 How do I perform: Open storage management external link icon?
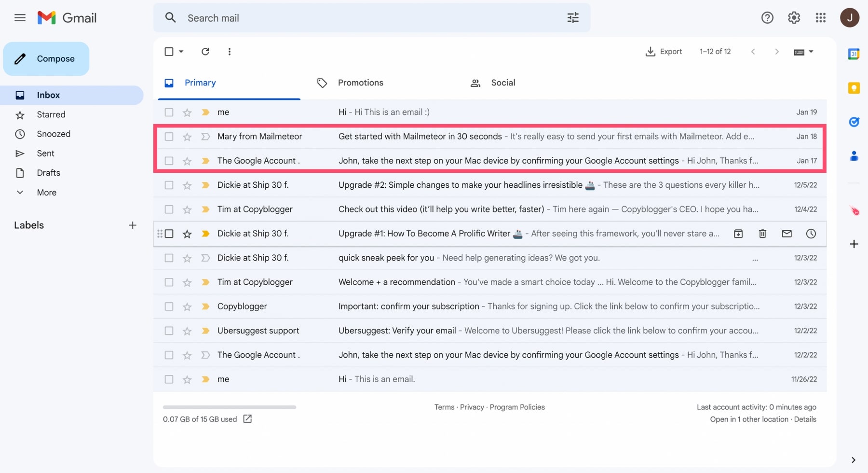point(247,419)
